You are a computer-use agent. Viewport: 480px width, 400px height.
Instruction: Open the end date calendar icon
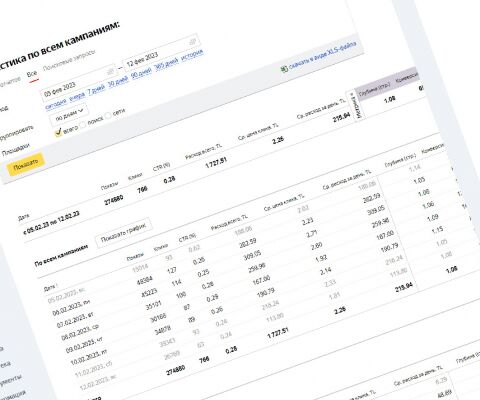[193, 42]
